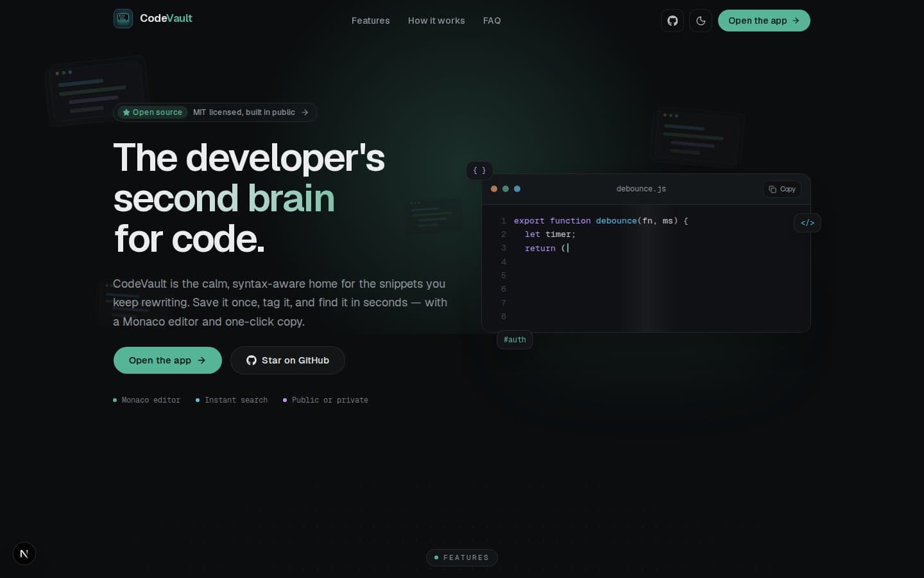
Task: Click the curly braces floating chip
Action: [x=479, y=171]
